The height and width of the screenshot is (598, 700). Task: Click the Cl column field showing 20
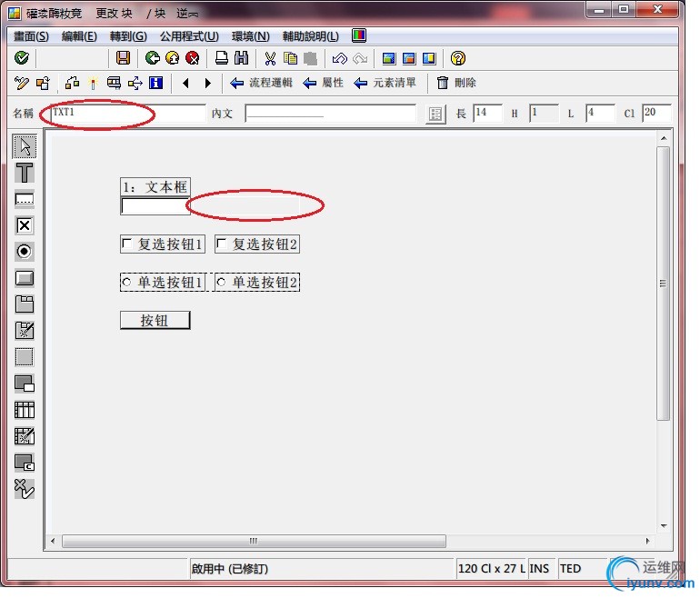click(x=656, y=113)
